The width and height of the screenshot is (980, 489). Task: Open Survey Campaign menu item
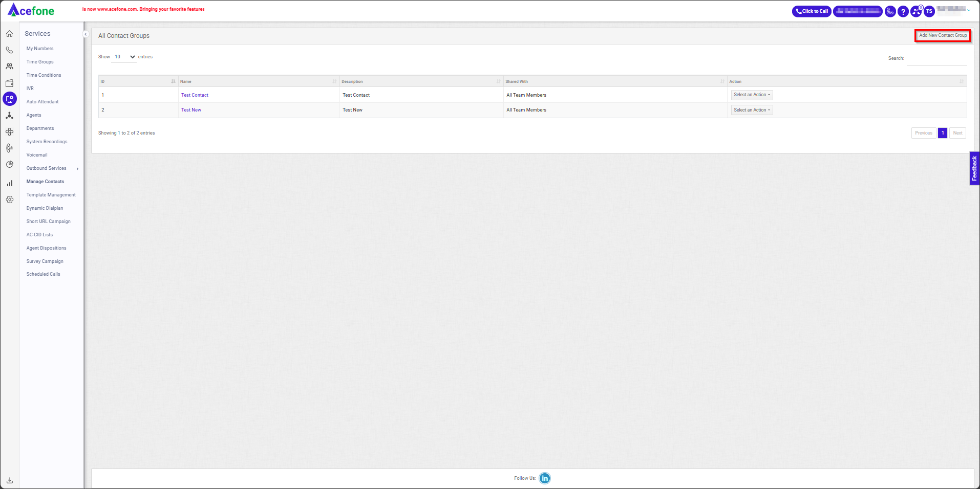[45, 261]
